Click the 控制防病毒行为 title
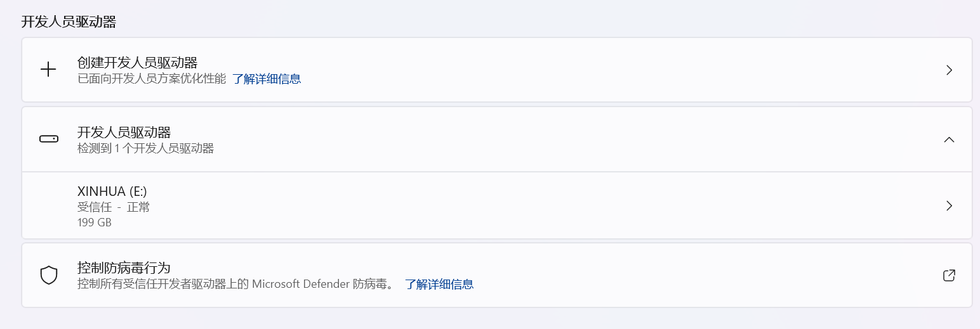Viewport: 980px width, 329px height. point(124,268)
